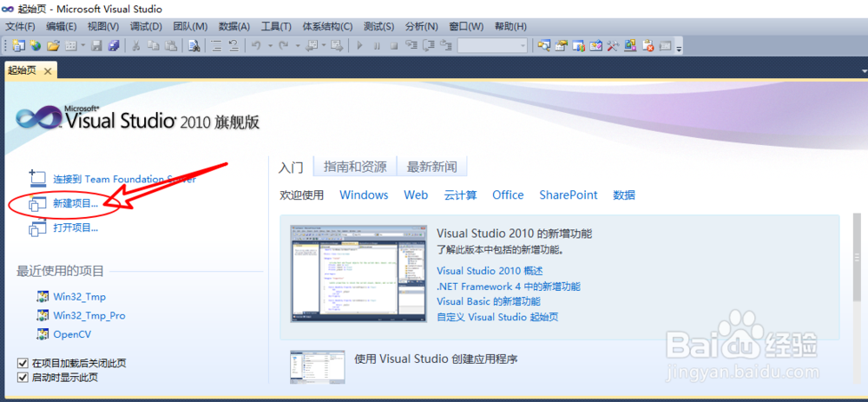Viewport: 868px width, 402px height.
Task: Open the 工具(T) menu
Action: (276, 26)
